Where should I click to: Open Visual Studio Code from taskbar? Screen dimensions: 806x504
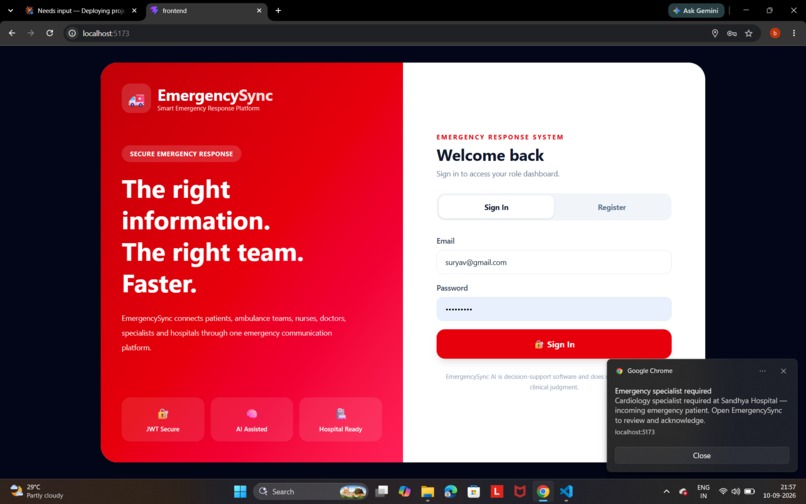pyautogui.click(x=566, y=492)
